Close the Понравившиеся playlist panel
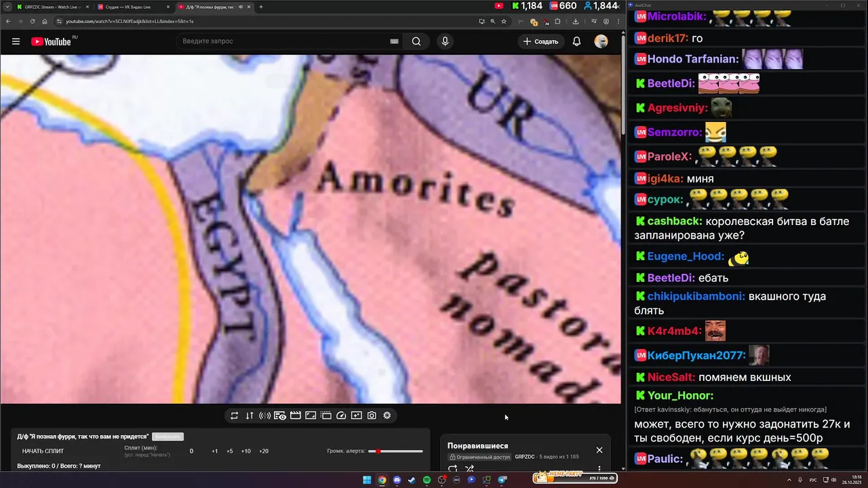This screenshot has width=868, height=488. 599,450
